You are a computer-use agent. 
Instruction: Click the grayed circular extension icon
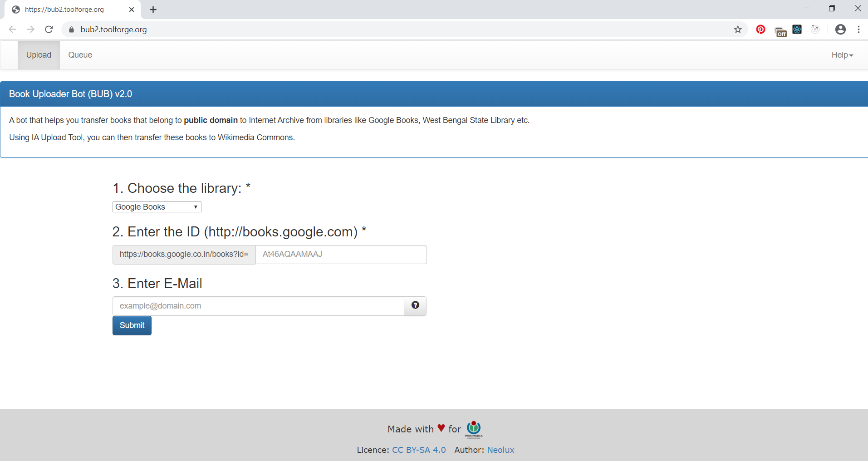click(815, 29)
